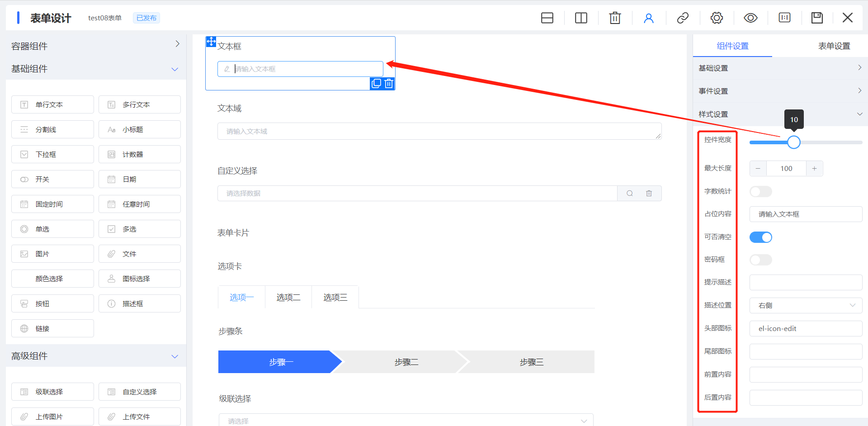Switch to the 组件设置 tab
The height and width of the screenshot is (426, 868).
[x=732, y=46]
